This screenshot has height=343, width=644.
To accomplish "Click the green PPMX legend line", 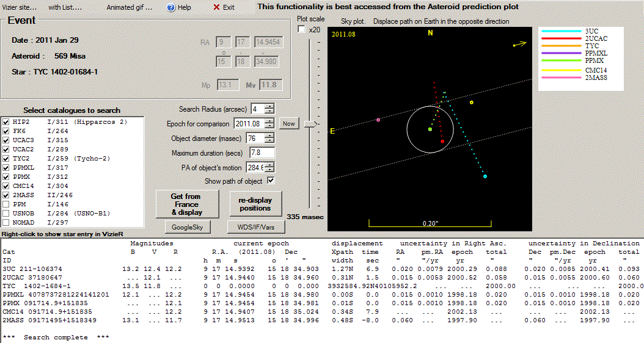I will pyautogui.click(x=562, y=60).
